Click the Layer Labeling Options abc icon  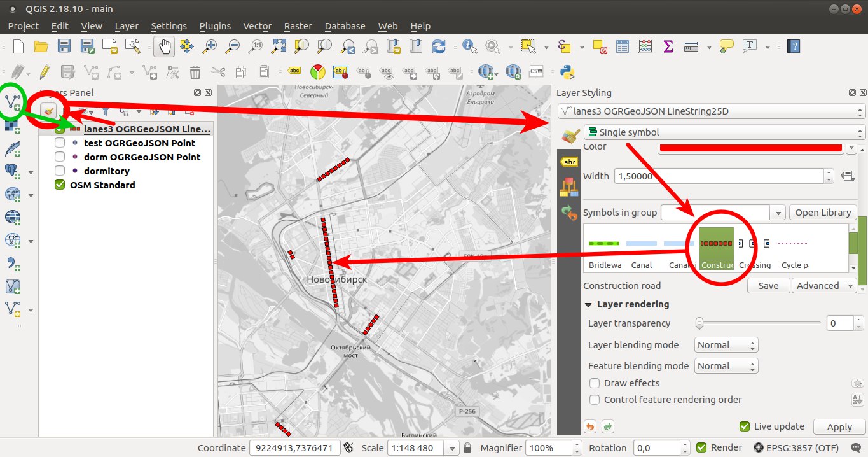[294, 71]
